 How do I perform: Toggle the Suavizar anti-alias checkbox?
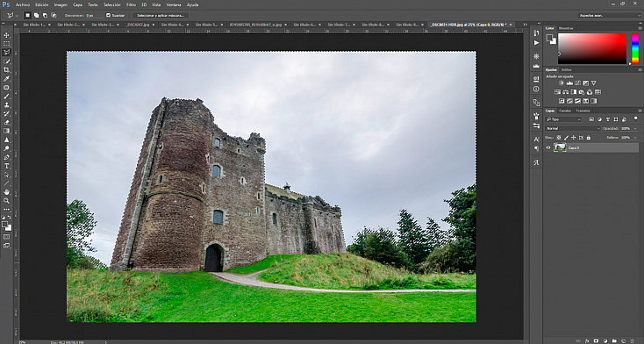(109, 15)
